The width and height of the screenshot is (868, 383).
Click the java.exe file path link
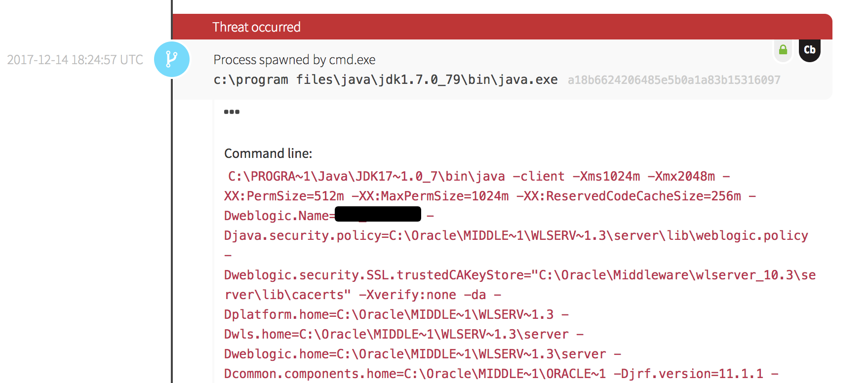point(386,79)
